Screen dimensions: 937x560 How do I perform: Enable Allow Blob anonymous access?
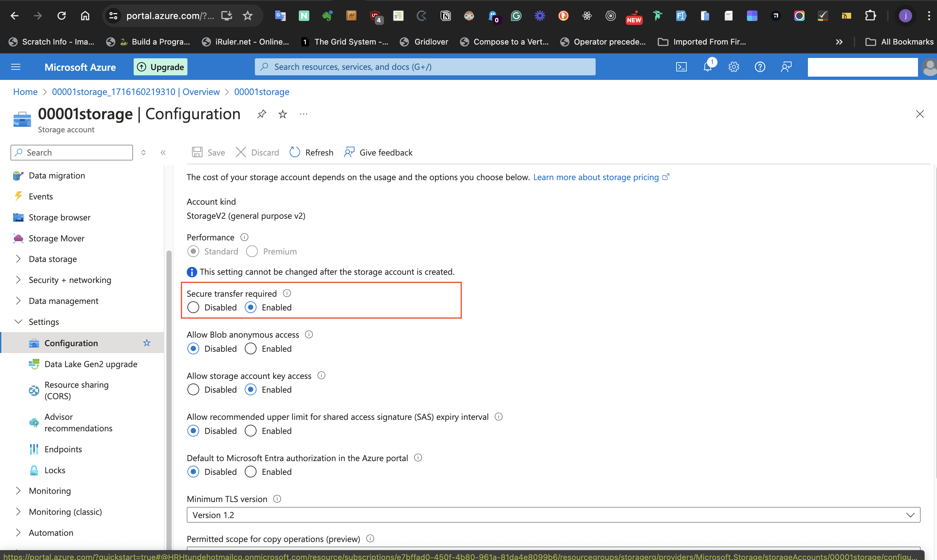pos(251,349)
